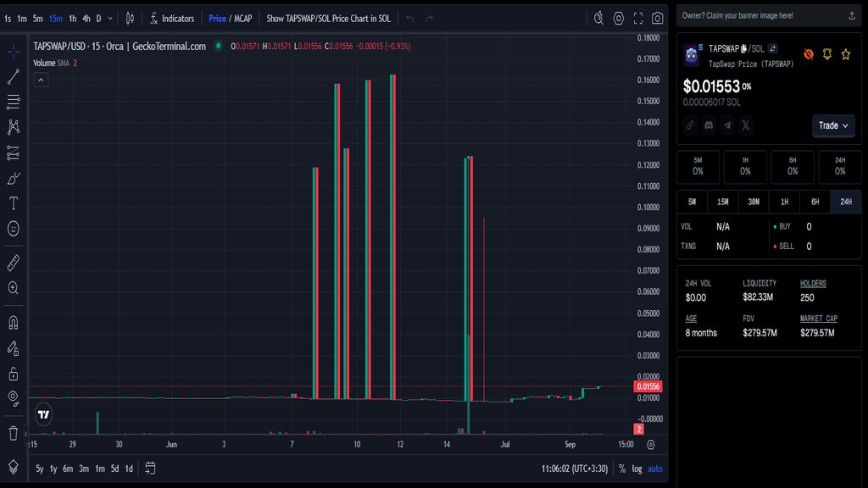This screenshot has height=488, width=868.
Task: Open the Indicators menu
Action: tap(172, 19)
